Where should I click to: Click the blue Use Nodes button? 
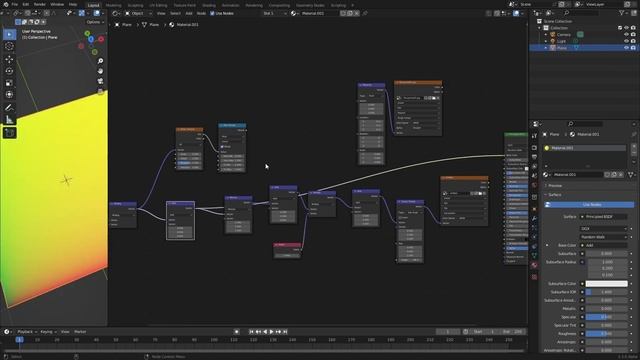point(589,204)
